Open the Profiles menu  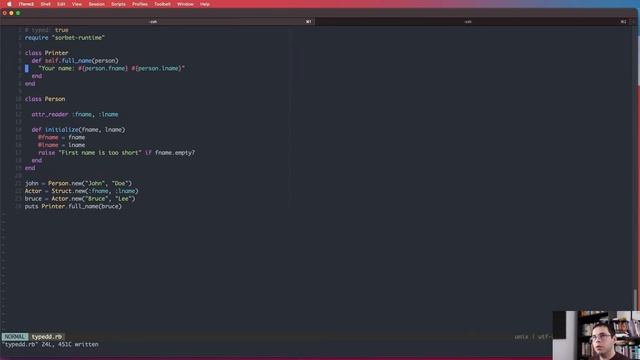pyautogui.click(x=140, y=4)
